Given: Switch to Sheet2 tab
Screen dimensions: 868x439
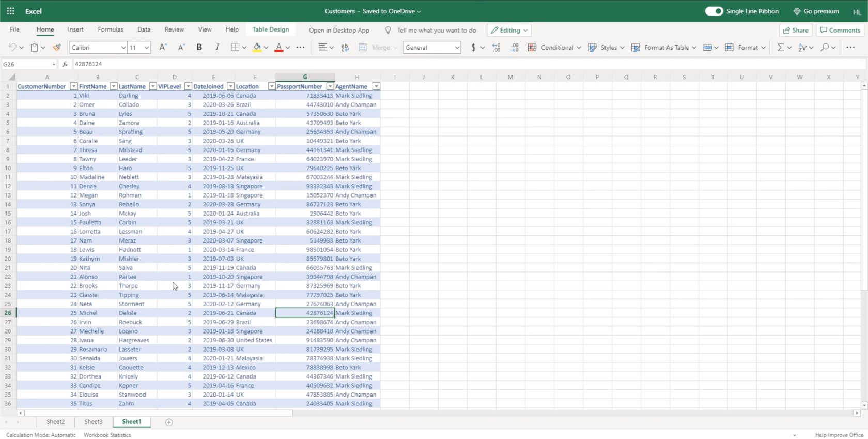Looking at the screenshot, I should coord(55,422).
